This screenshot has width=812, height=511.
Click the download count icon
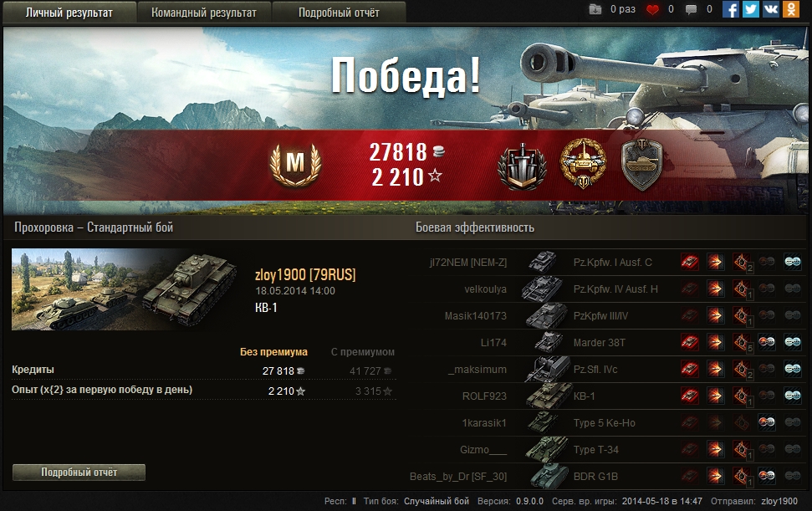pyautogui.click(x=595, y=9)
